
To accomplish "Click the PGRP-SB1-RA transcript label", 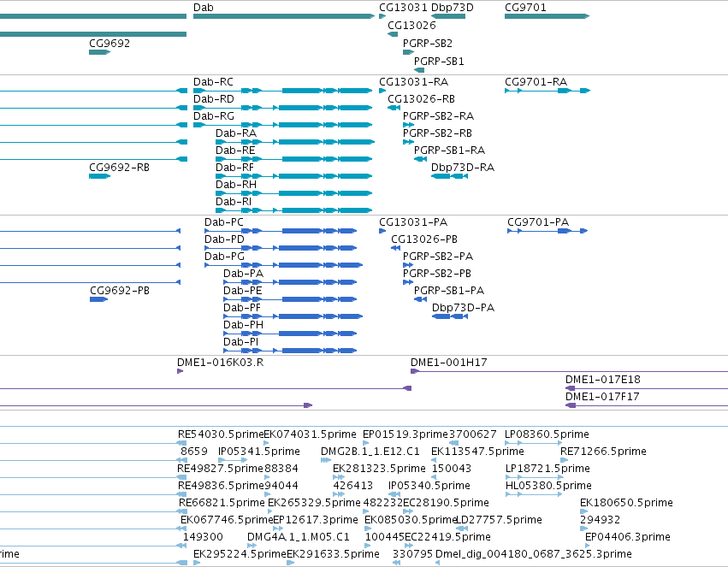I will [x=449, y=151].
